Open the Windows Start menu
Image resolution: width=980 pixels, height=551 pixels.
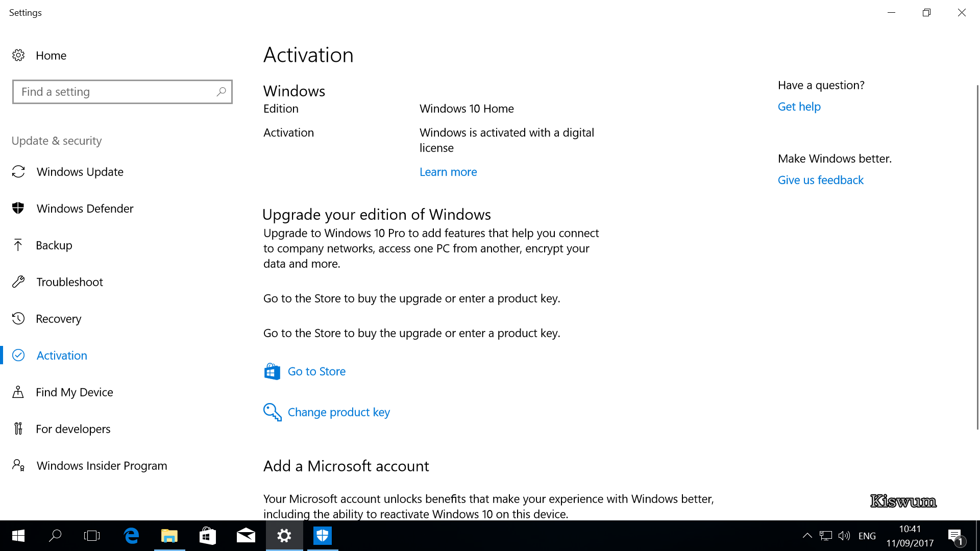coord(18,536)
